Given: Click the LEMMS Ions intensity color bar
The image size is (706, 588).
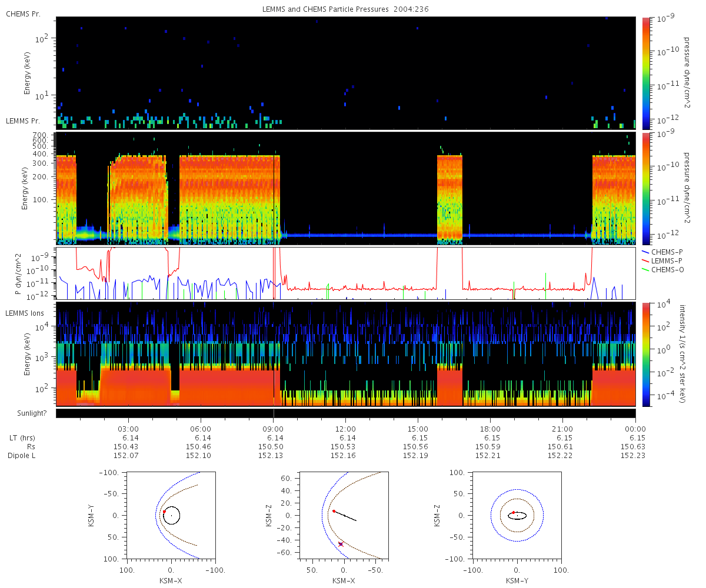Looking at the screenshot, I should click(646, 354).
